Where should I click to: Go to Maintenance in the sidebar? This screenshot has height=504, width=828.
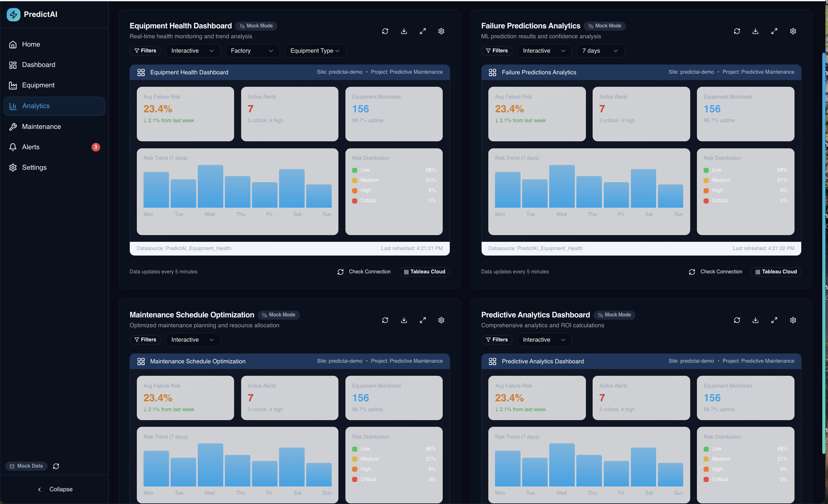coord(41,127)
